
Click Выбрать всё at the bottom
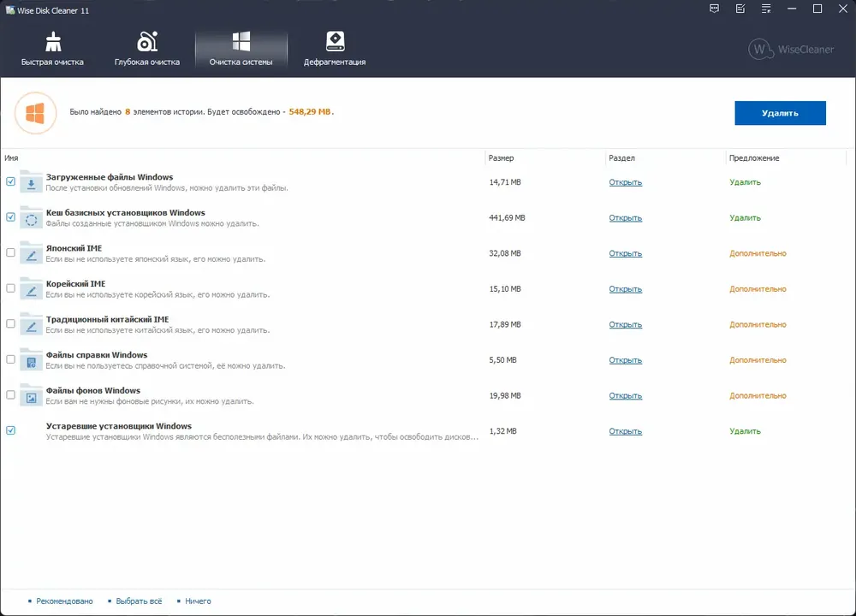[139, 601]
